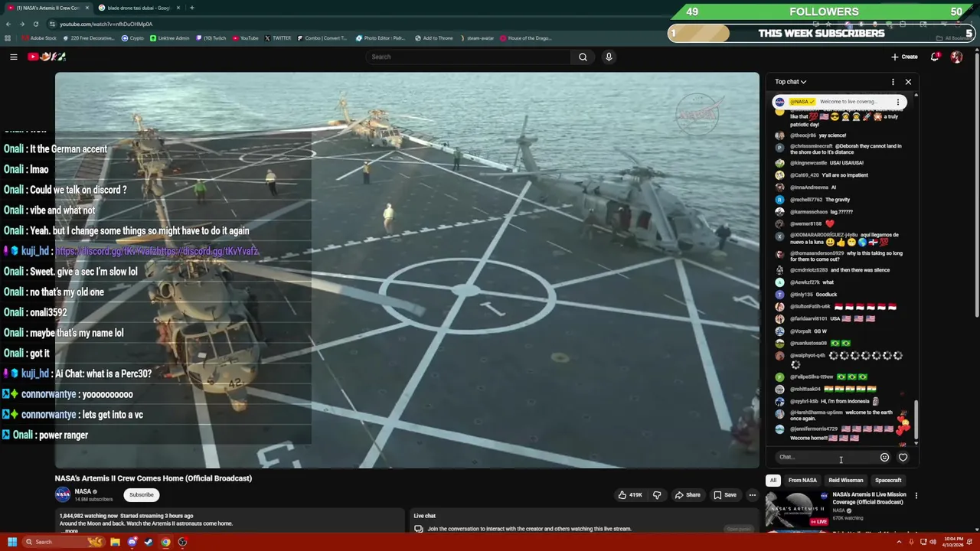Click the Share button
The width and height of the screenshot is (980, 551).
point(688,495)
